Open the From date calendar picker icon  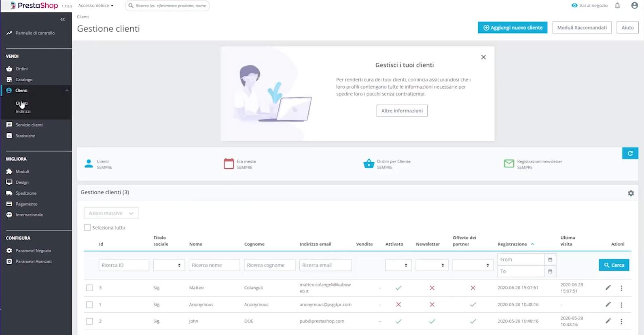tap(550, 259)
